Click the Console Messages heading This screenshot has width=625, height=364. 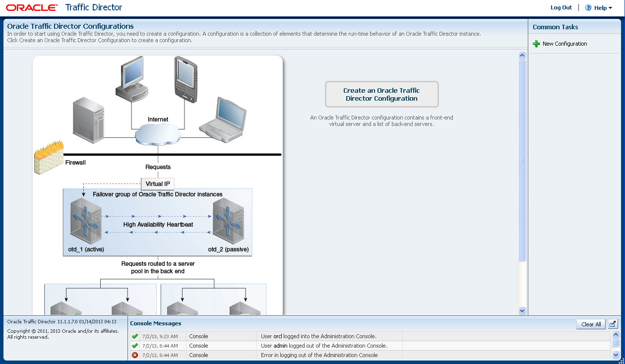pos(156,323)
